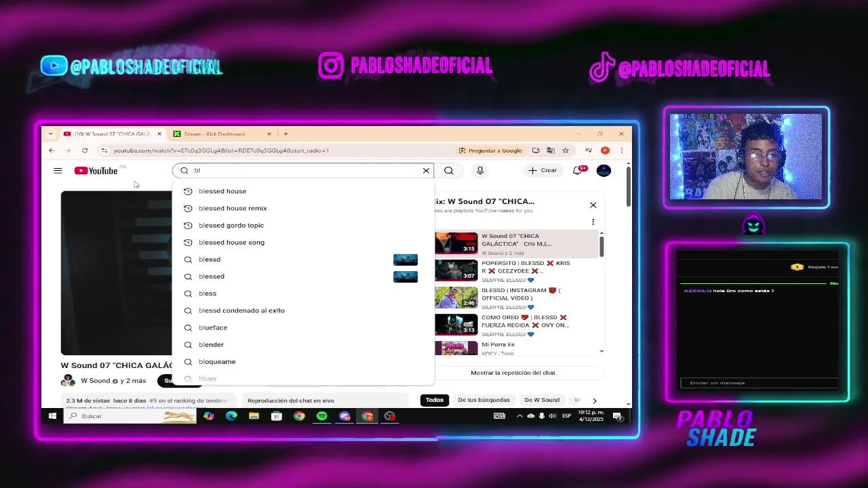Close the Mix playlist panel
The image size is (868, 488).
tap(593, 205)
